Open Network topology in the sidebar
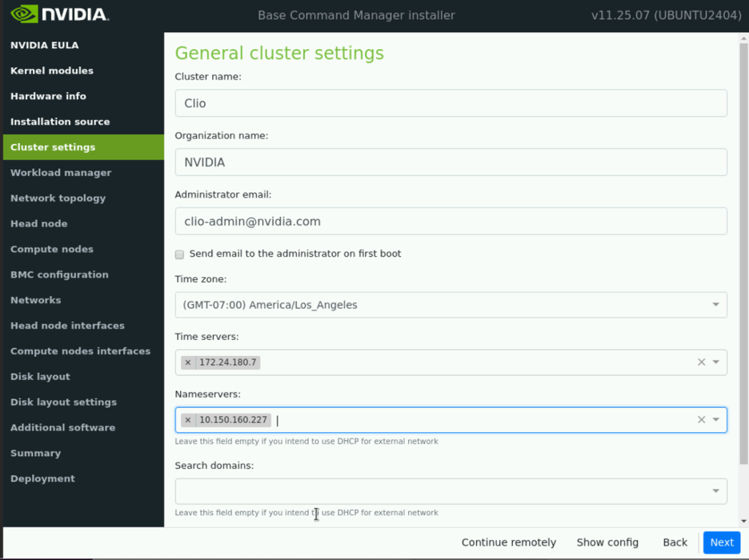The image size is (749, 560). tap(83, 198)
